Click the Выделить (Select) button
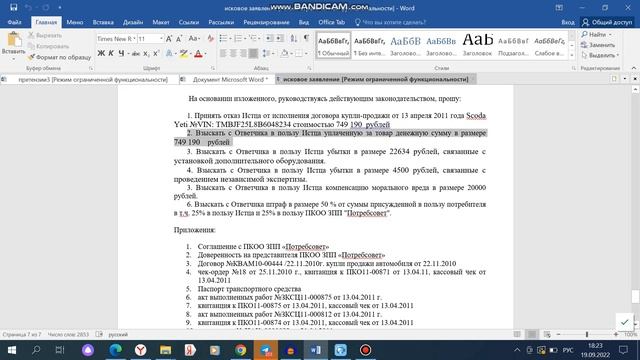Image resolution: width=640 pixels, height=360 pixels. click(x=600, y=55)
